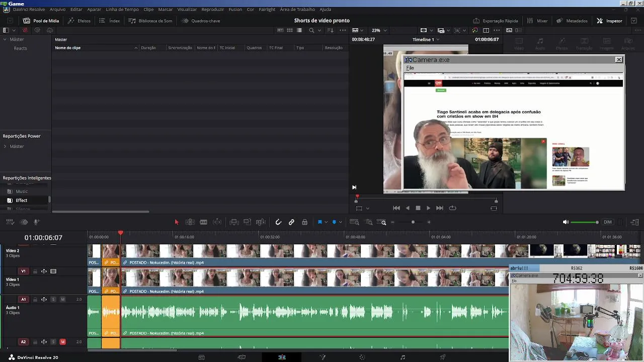Solo the Audio 1 track
The width and height of the screenshot is (644, 362).
click(x=53, y=300)
